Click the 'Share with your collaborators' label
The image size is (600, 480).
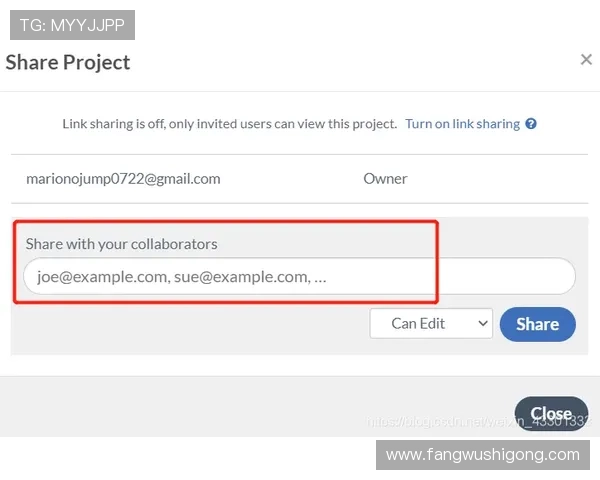(121, 244)
